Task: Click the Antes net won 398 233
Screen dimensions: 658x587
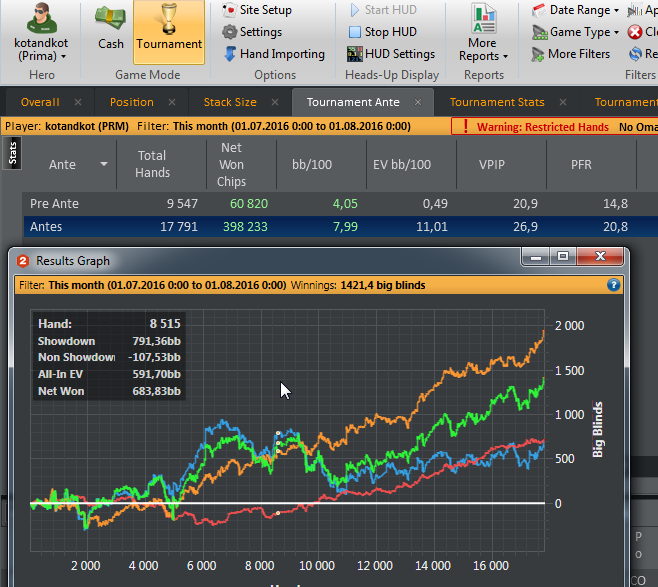Action: 245,227
